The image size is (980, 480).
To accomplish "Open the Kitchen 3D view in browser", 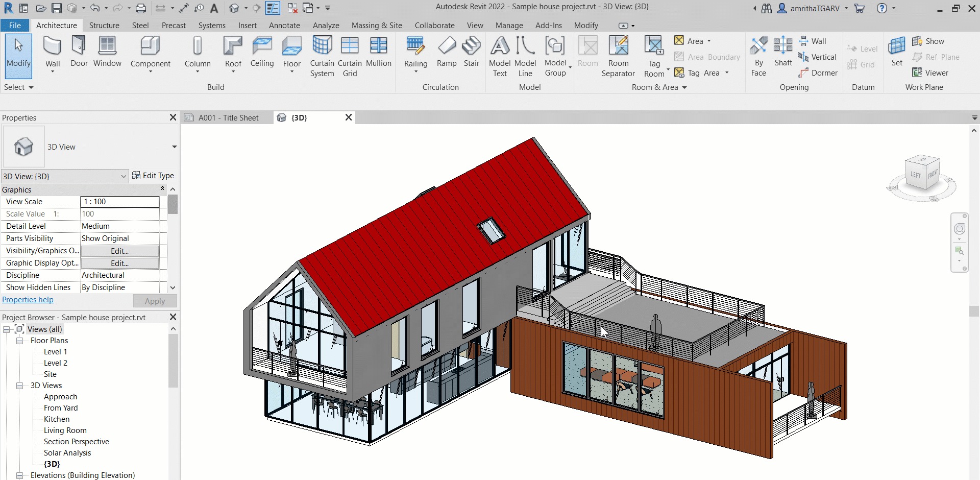I will [57, 419].
